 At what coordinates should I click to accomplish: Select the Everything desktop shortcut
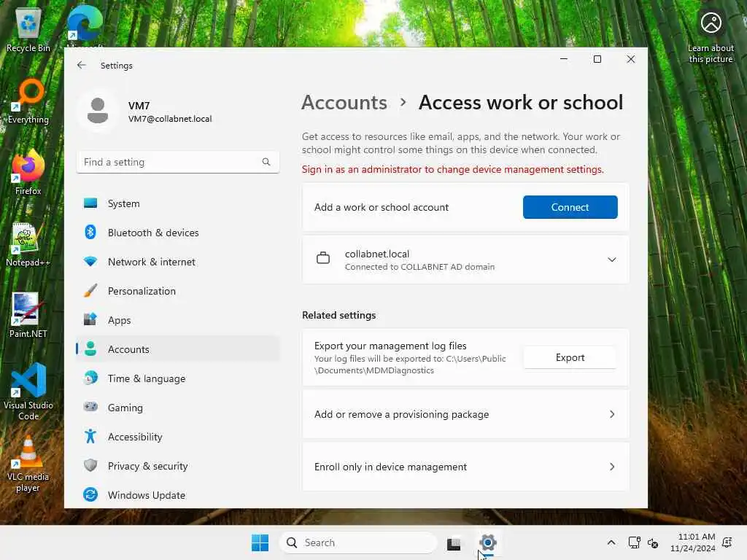[x=28, y=101]
